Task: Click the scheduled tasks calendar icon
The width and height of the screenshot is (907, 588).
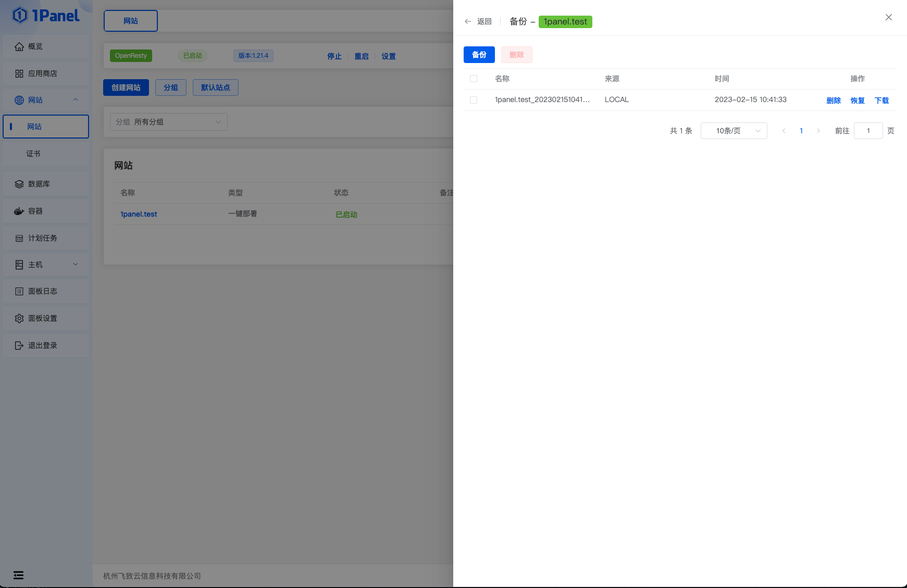Action: pos(19,239)
